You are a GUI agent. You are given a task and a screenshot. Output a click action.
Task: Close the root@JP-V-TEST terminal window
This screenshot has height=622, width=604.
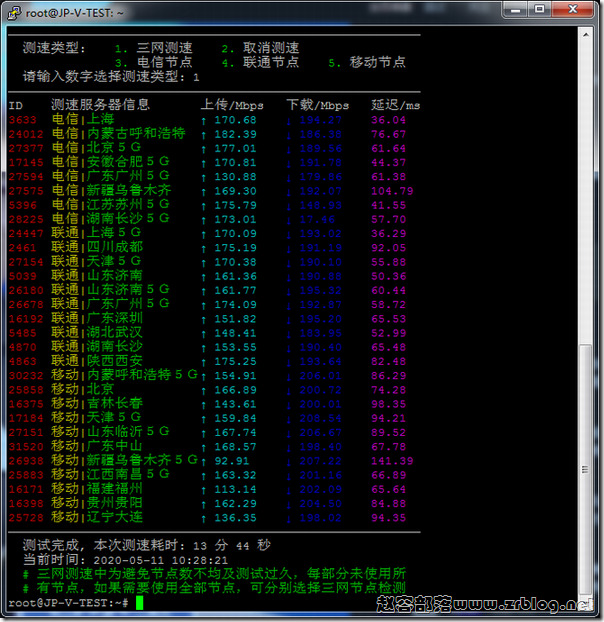point(572,10)
